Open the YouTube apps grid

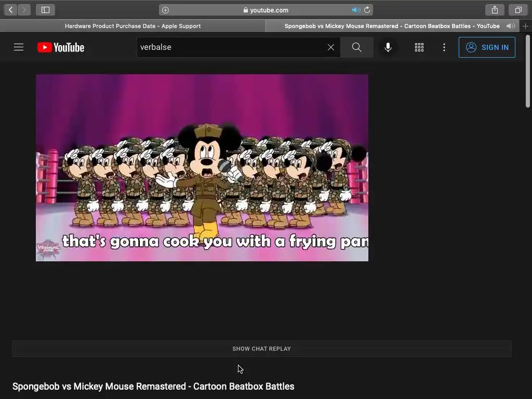pyautogui.click(x=419, y=47)
